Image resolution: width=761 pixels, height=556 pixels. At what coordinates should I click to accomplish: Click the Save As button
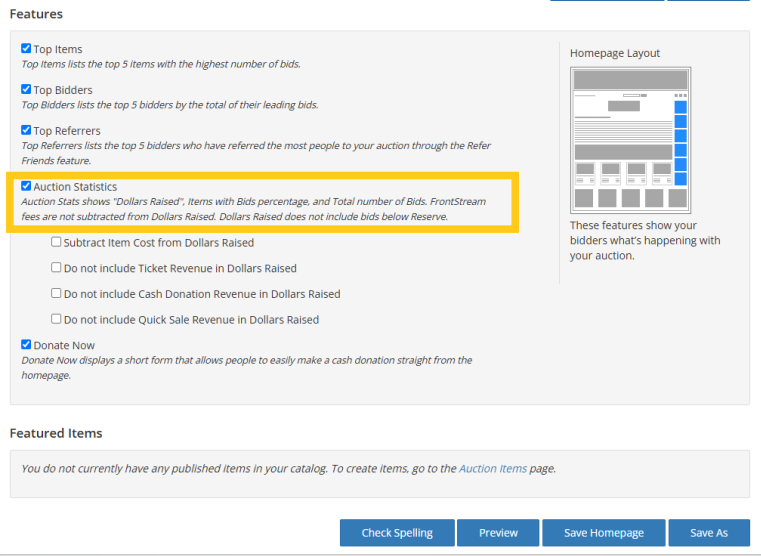point(709,533)
